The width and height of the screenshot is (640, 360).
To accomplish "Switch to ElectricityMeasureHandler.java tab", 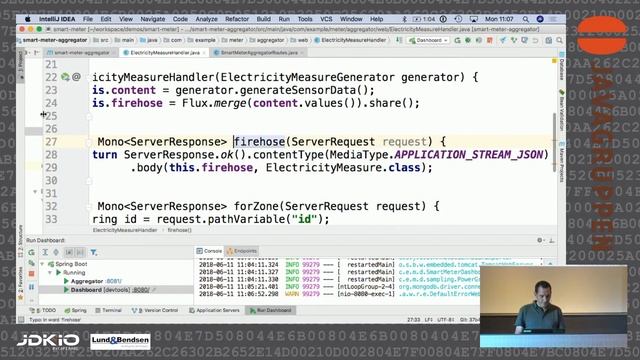I will pyautogui.click(x=165, y=53).
